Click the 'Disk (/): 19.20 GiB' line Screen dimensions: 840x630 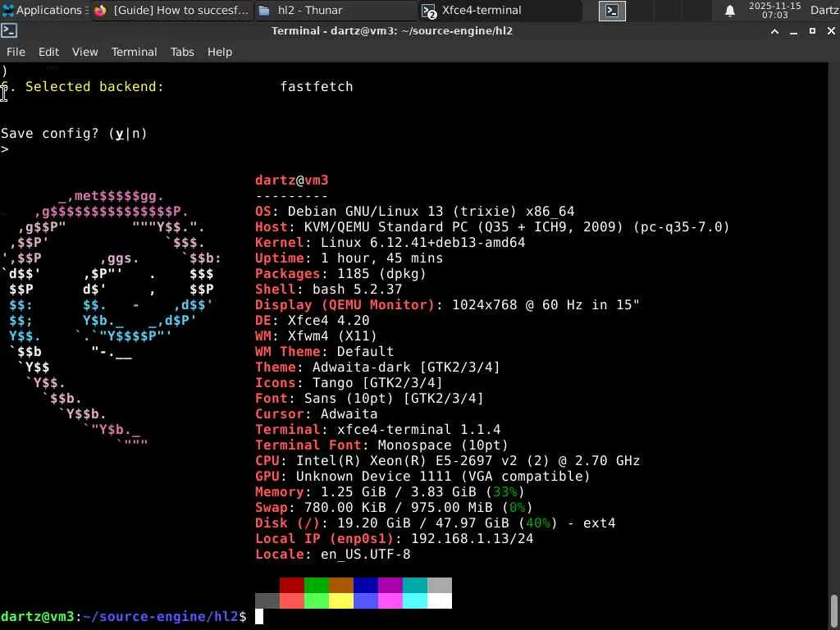[x=435, y=523]
